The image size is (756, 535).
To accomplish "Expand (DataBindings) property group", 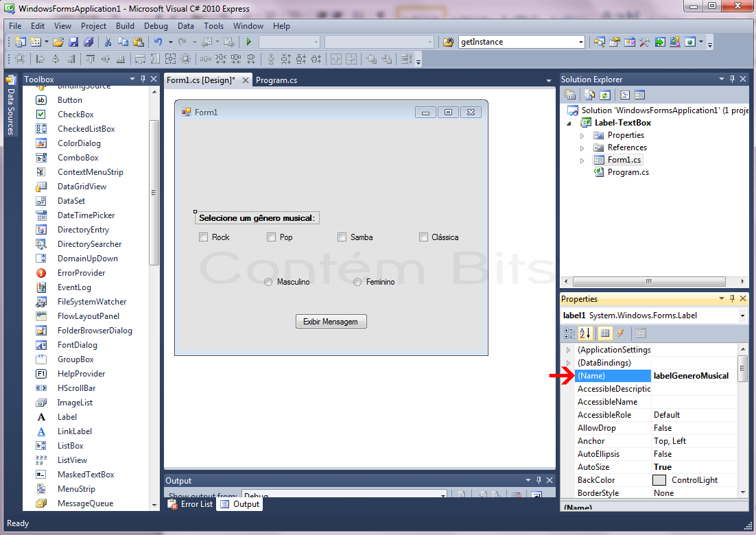I will point(569,363).
